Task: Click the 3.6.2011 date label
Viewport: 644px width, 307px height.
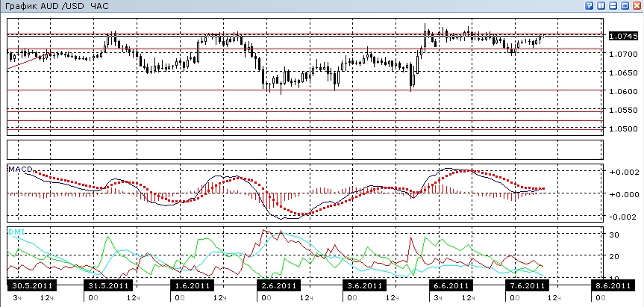Action: tap(365, 285)
